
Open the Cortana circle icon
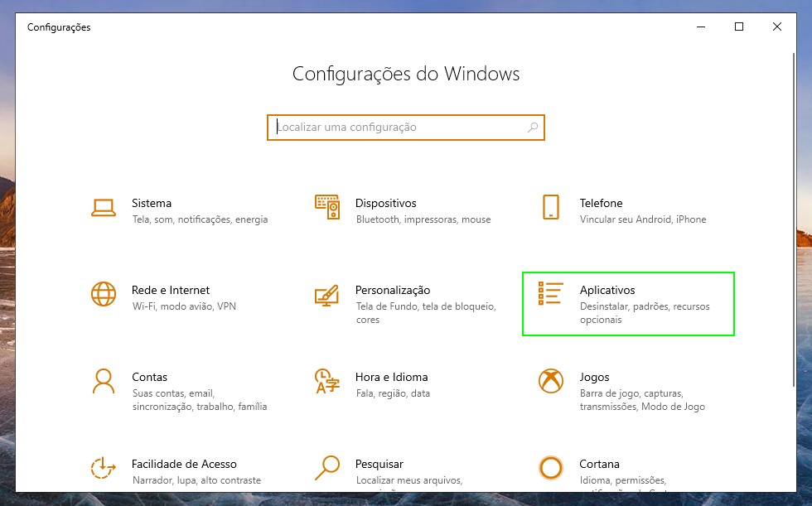pyautogui.click(x=550, y=468)
